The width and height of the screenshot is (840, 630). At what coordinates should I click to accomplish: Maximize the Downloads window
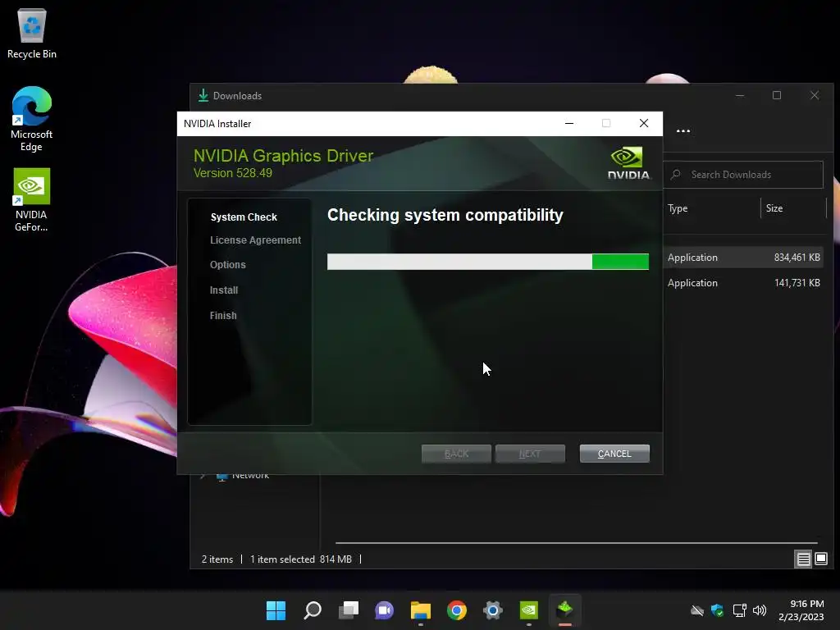pos(777,95)
